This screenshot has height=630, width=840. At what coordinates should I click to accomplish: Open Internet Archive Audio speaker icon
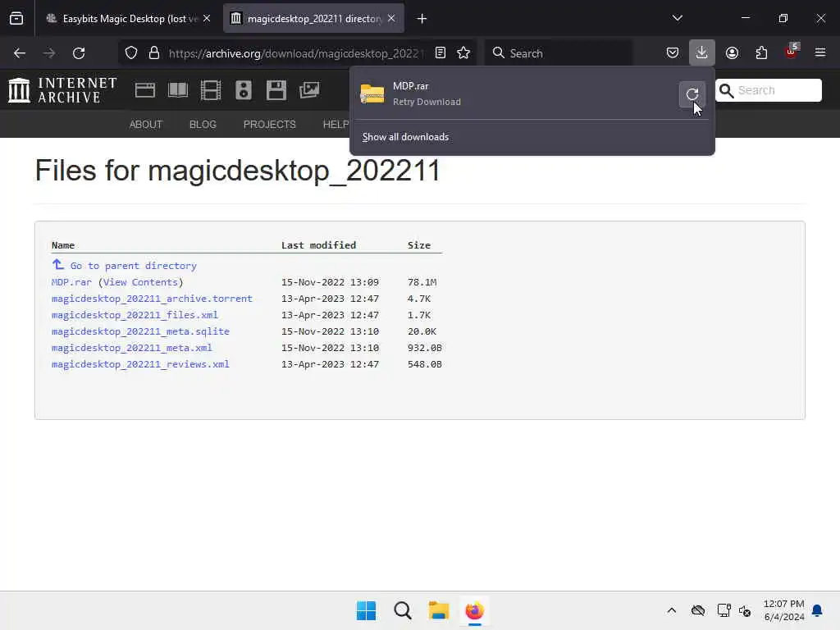[243, 90]
